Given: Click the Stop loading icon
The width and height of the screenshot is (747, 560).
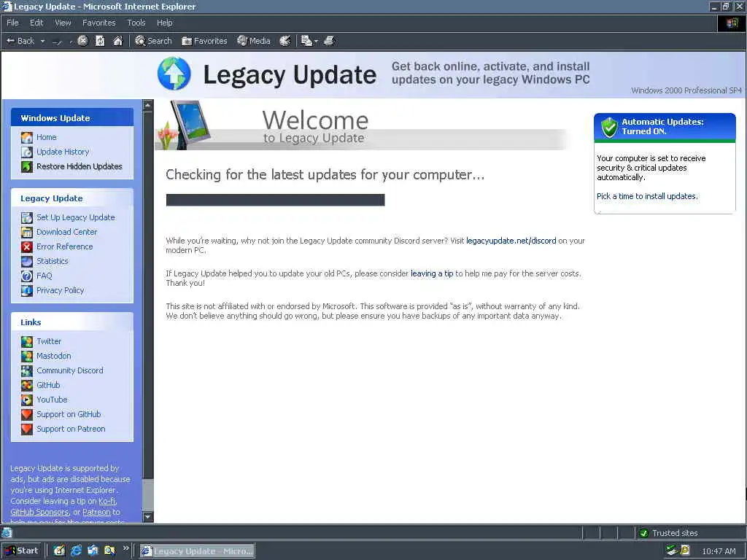Looking at the screenshot, I should click(82, 41).
